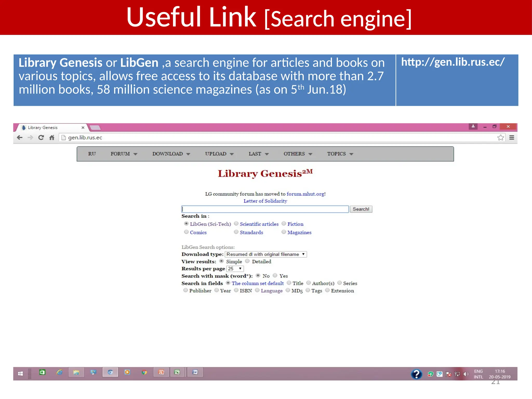
Task: Expand the UPLOAD menu dropdown
Action: click(220, 154)
